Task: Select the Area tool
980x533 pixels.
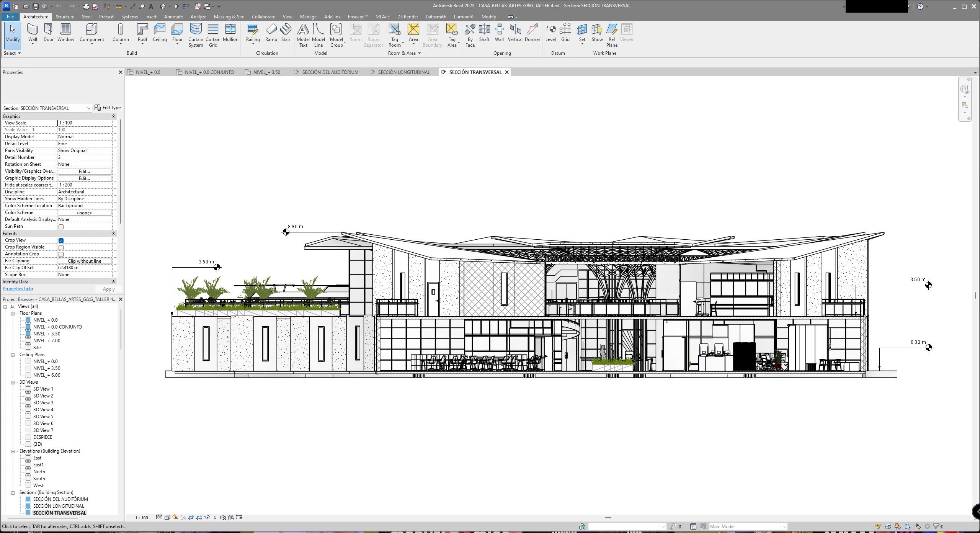Action: coord(413,33)
